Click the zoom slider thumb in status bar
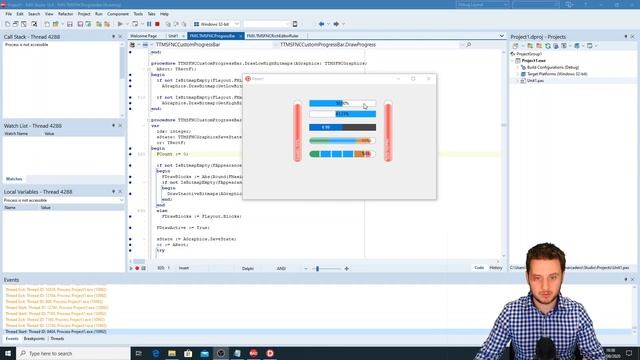Image resolution: width=640 pixels, height=360 pixels. 318,269
